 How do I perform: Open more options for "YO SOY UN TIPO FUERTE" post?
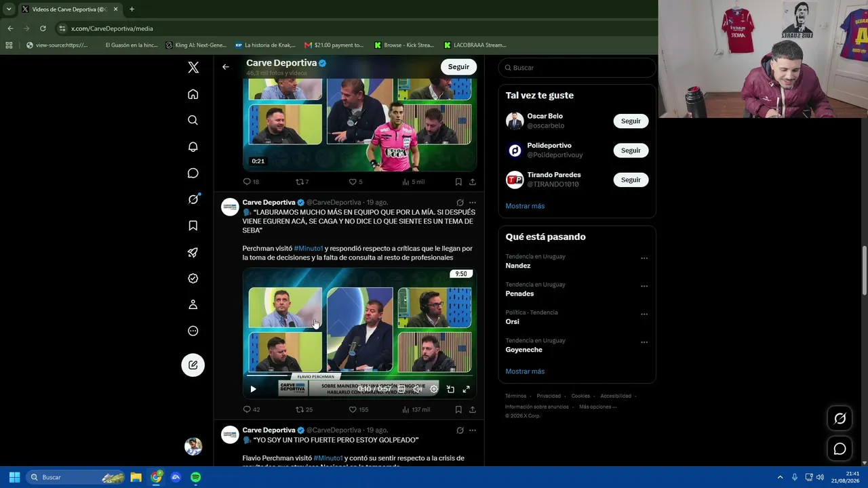473,430
